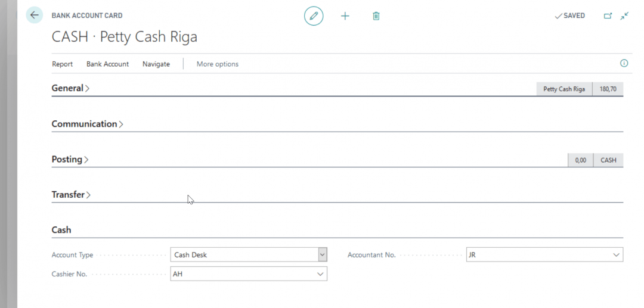
Task: Open the information factbox icon
Action: 624,63
